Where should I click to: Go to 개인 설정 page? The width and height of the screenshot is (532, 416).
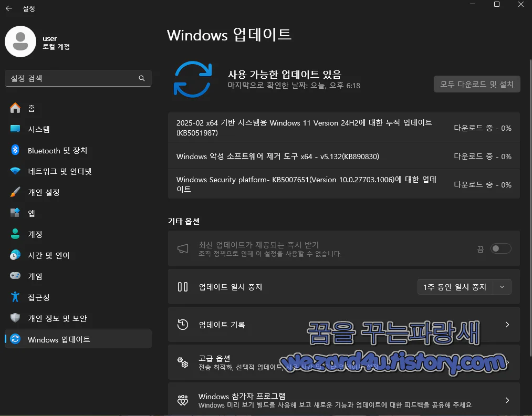click(x=78, y=192)
